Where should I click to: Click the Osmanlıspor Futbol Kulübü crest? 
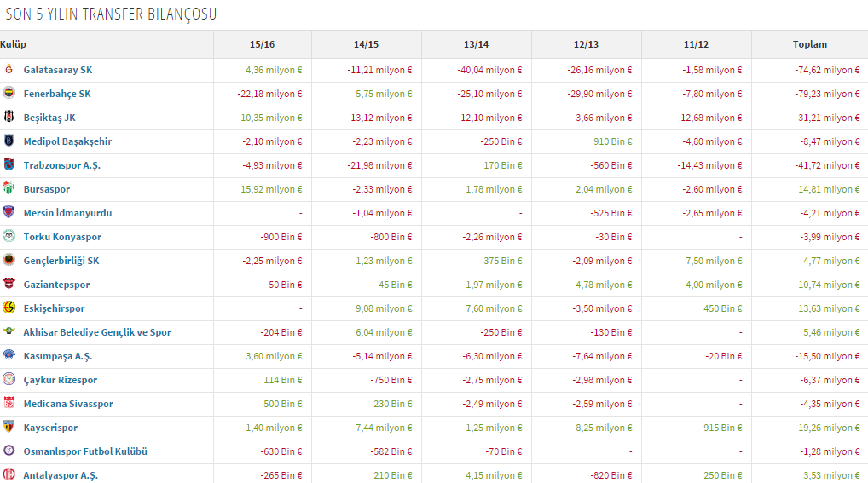[9, 451]
